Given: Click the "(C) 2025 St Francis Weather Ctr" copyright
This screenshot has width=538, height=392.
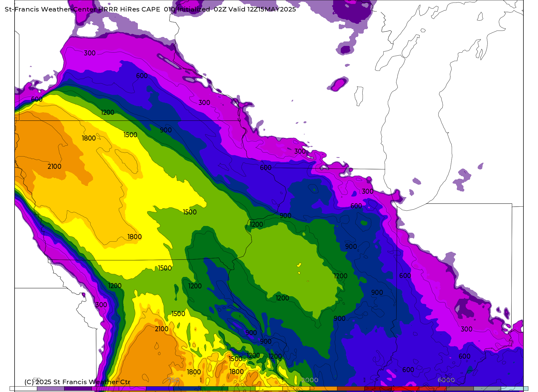Looking at the screenshot, I should click(x=77, y=382).
